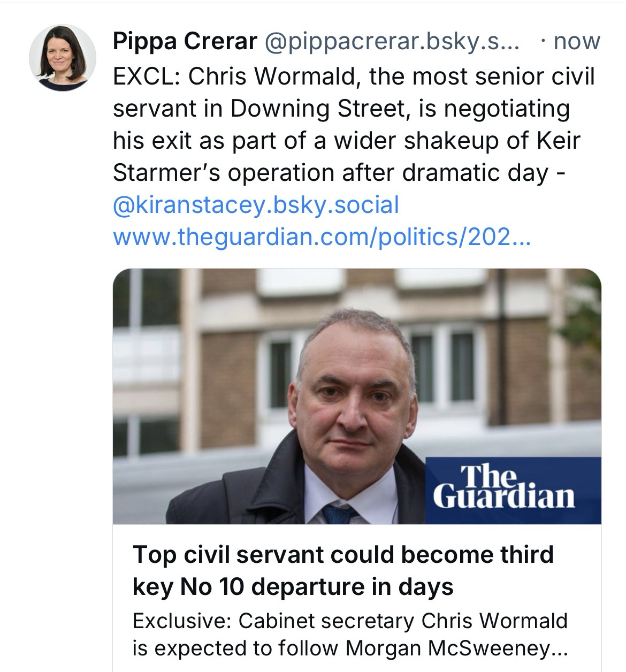Click the dot separator before the timestamp
Screen dimensions: 626x672
(543, 41)
